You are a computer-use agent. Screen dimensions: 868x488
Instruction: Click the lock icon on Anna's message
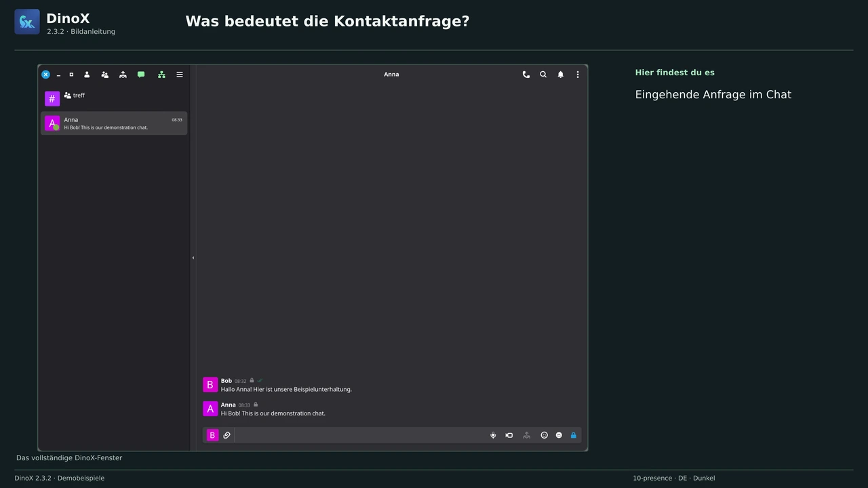256,405
